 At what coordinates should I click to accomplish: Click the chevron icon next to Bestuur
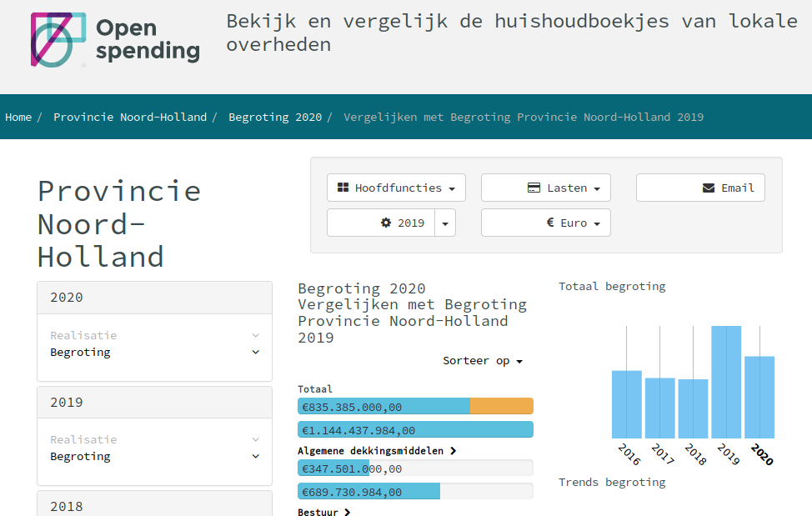pos(348,513)
